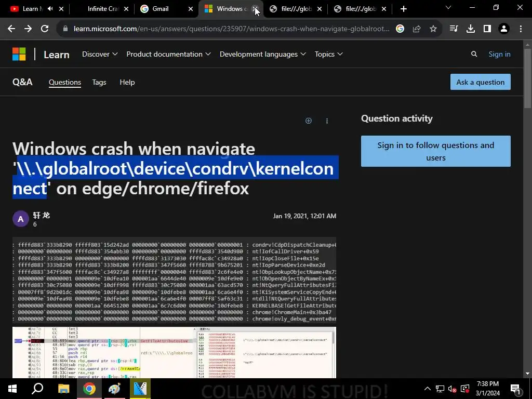Viewport: 532px width, 399px height.
Task: Open the Tags section
Action: pos(99,83)
